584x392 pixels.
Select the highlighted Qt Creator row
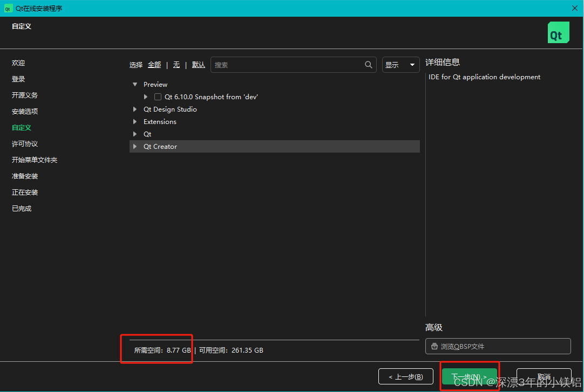[275, 147]
